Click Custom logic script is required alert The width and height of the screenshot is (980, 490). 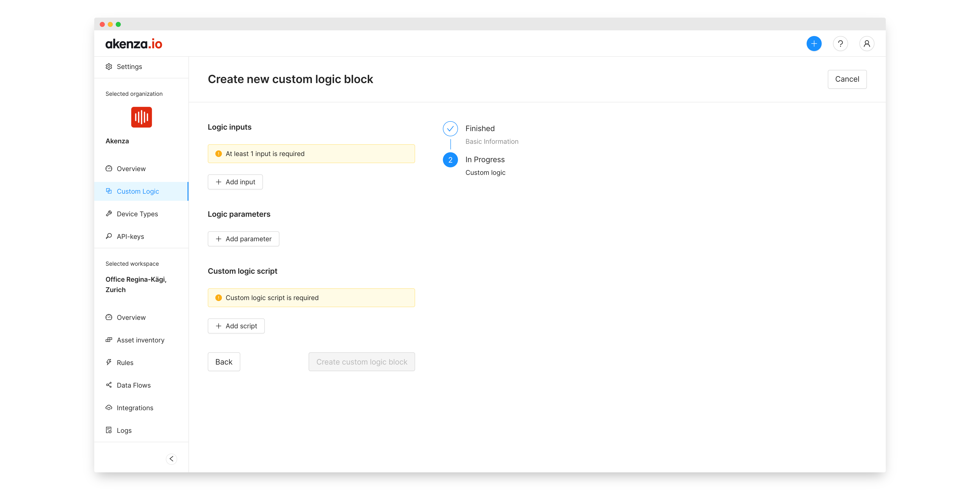311,298
